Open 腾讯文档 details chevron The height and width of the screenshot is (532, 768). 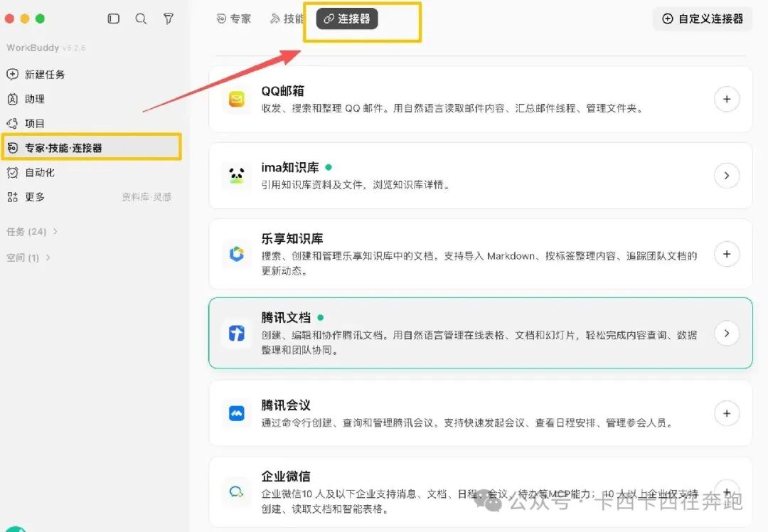tap(727, 333)
